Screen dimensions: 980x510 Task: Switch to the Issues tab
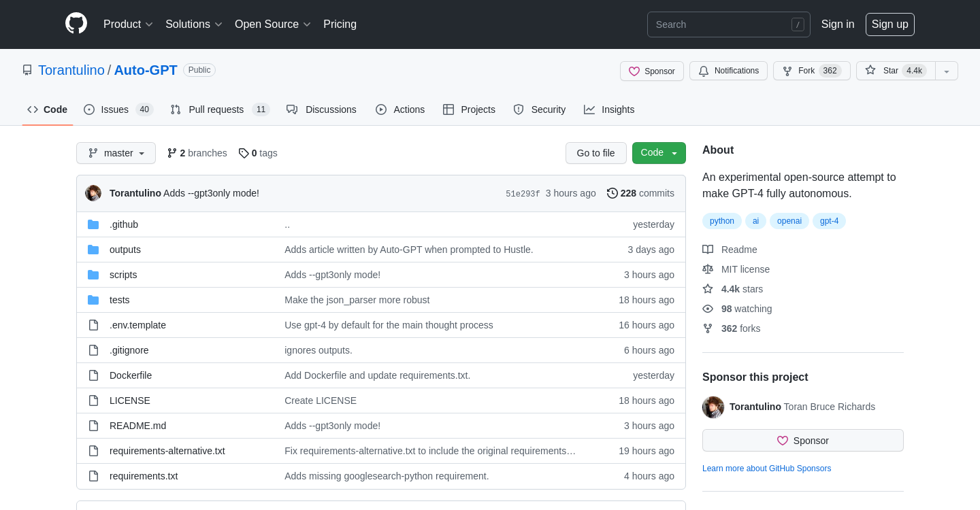point(118,109)
